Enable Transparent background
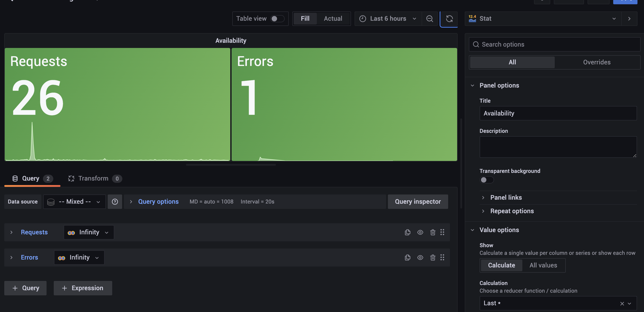This screenshot has width=644, height=312. [487, 180]
